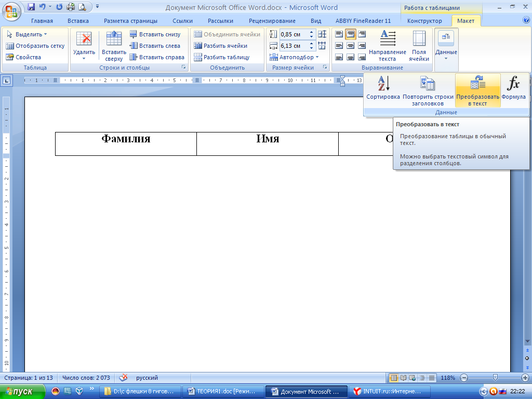Open table Свойства properties
The height and width of the screenshot is (399, 532).
click(24, 57)
